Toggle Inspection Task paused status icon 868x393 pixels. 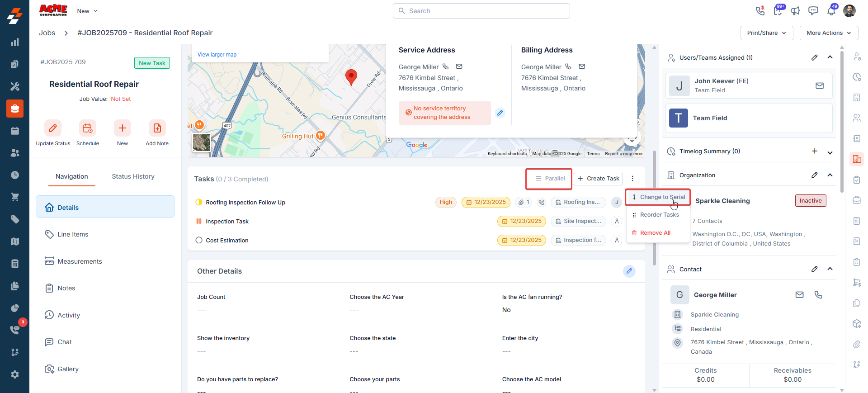(x=199, y=221)
